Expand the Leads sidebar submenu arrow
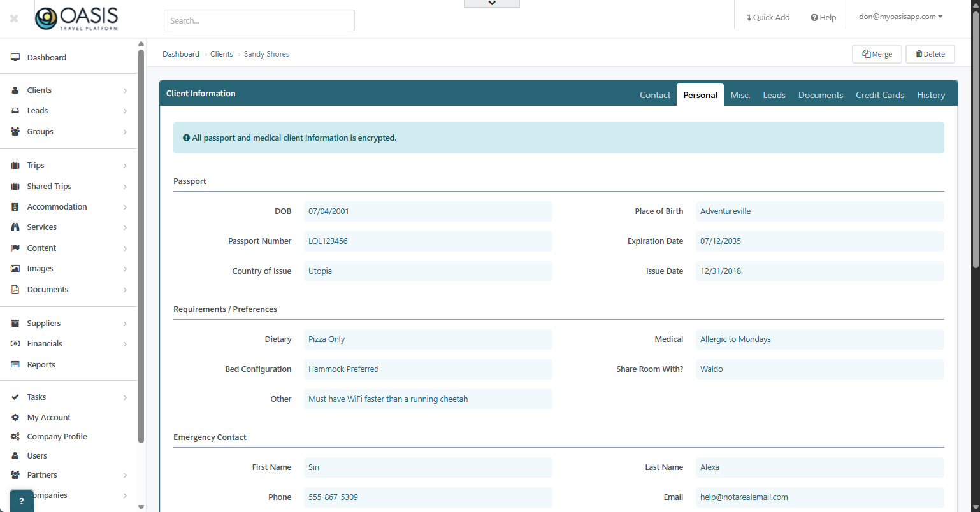Screen dimensions: 980x512 click(125, 111)
